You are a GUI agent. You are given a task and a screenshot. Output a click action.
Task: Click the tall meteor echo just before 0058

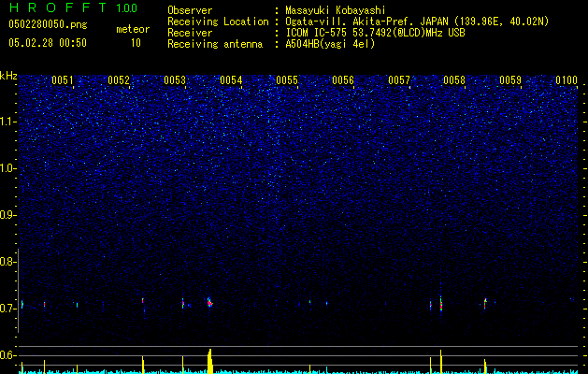pos(441,304)
